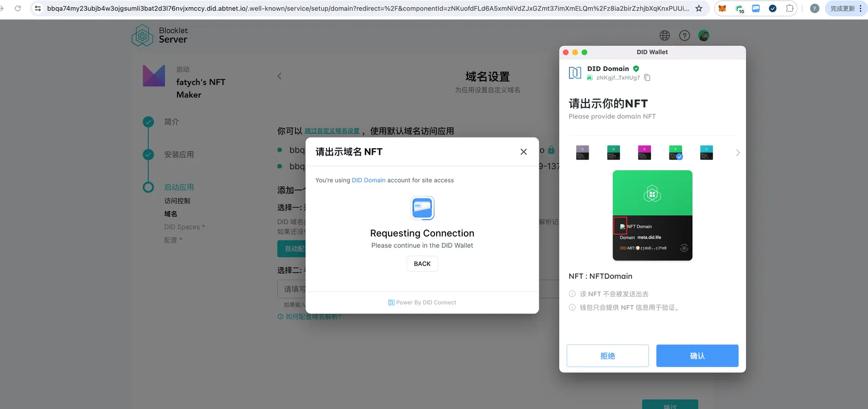Copy the zNKgjf...TxHUg7 address

pos(647,78)
